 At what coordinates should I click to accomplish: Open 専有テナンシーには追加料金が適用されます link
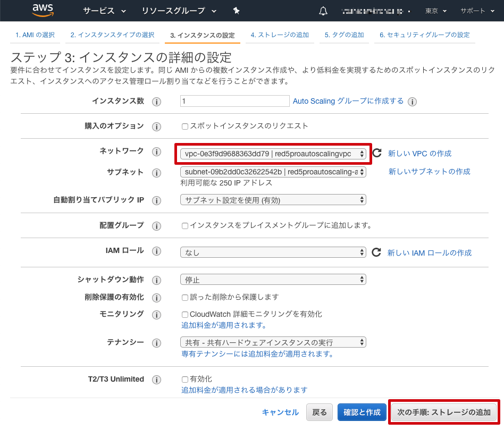pyautogui.click(x=257, y=354)
